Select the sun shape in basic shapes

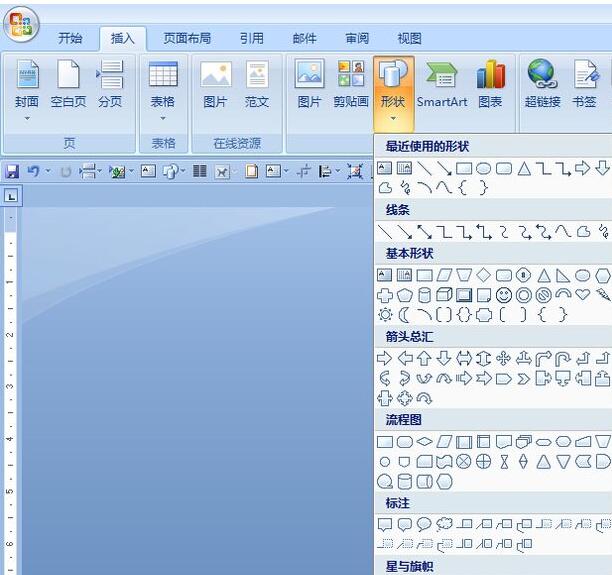point(385,315)
